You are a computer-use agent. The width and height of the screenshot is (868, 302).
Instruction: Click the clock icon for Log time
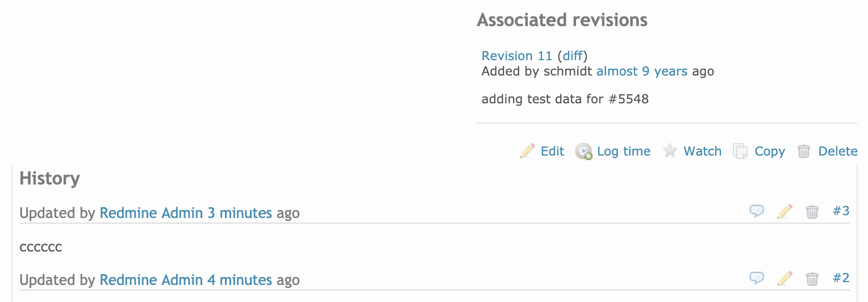coord(583,151)
